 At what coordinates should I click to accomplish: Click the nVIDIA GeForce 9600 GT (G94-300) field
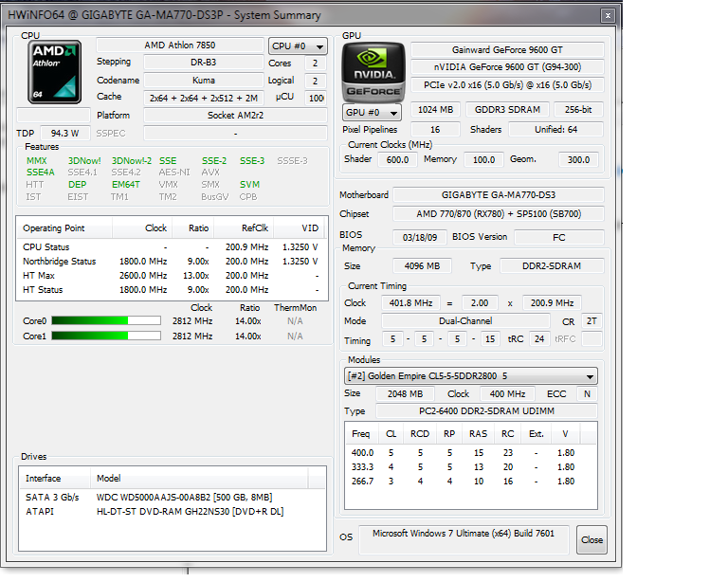(x=507, y=67)
